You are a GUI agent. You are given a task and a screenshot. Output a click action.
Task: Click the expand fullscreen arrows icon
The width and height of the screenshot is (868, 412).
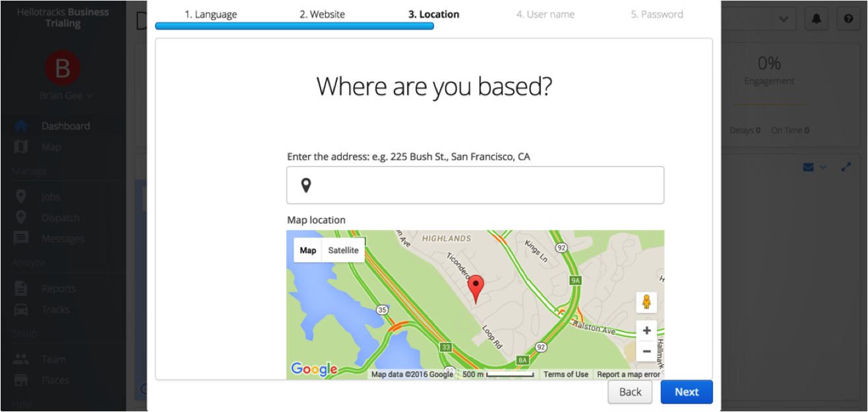click(846, 167)
